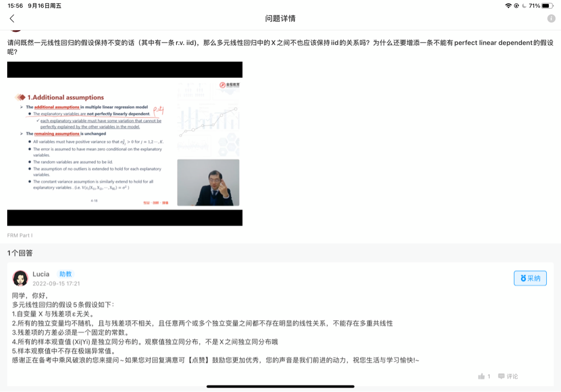The image size is (561, 392).
Task: Tap the rotation lock status icon
Action: click(516, 5)
